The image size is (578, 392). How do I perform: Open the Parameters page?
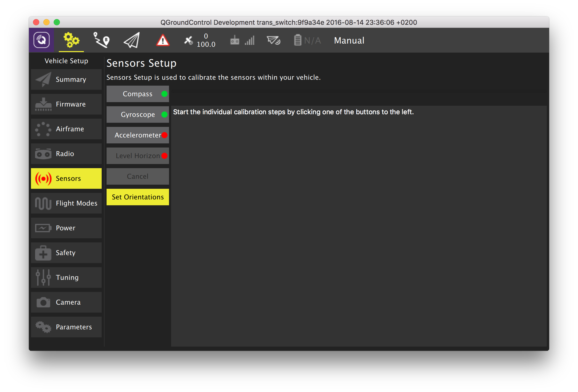pos(66,327)
